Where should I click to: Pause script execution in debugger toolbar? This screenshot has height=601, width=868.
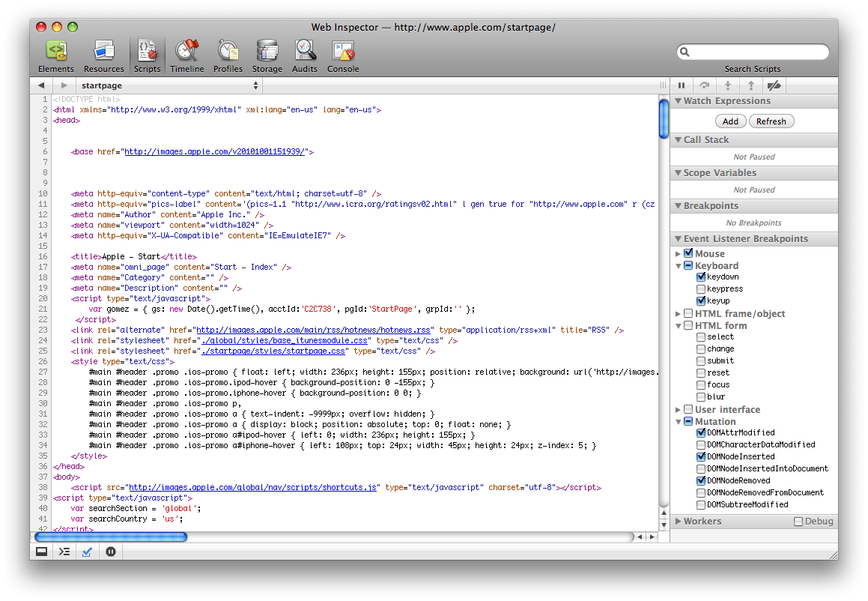point(682,85)
